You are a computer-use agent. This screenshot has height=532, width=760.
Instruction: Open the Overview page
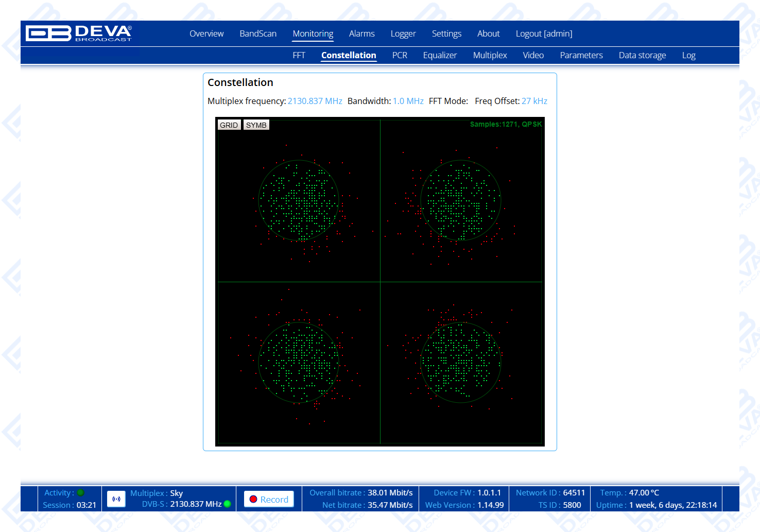pyautogui.click(x=206, y=34)
